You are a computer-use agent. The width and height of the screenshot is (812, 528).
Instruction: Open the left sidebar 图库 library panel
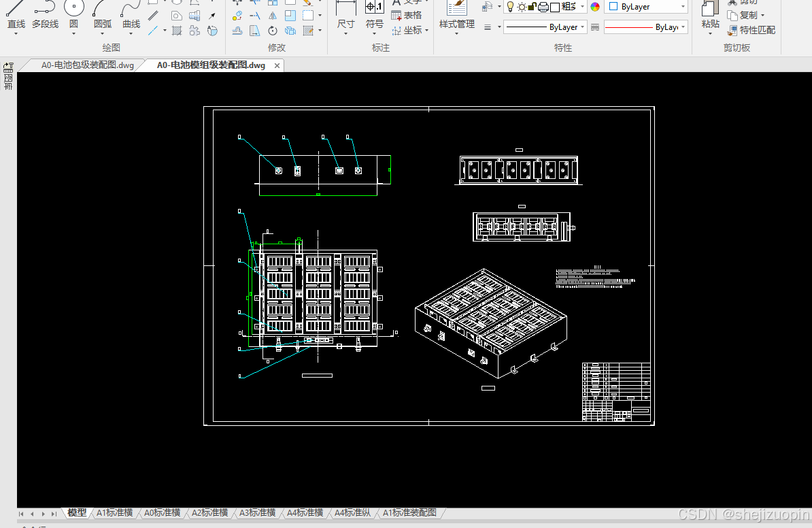coord(8,76)
